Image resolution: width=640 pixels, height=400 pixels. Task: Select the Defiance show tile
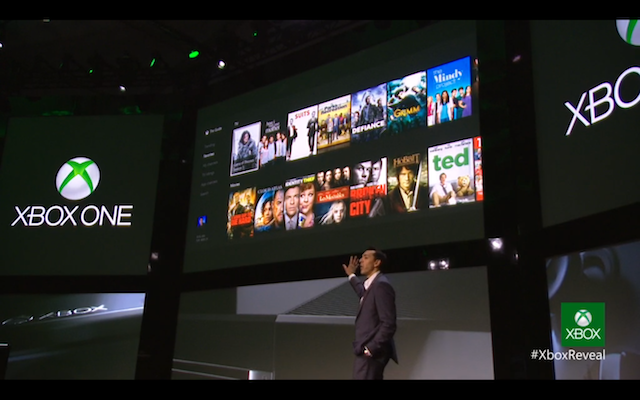point(369,112)
